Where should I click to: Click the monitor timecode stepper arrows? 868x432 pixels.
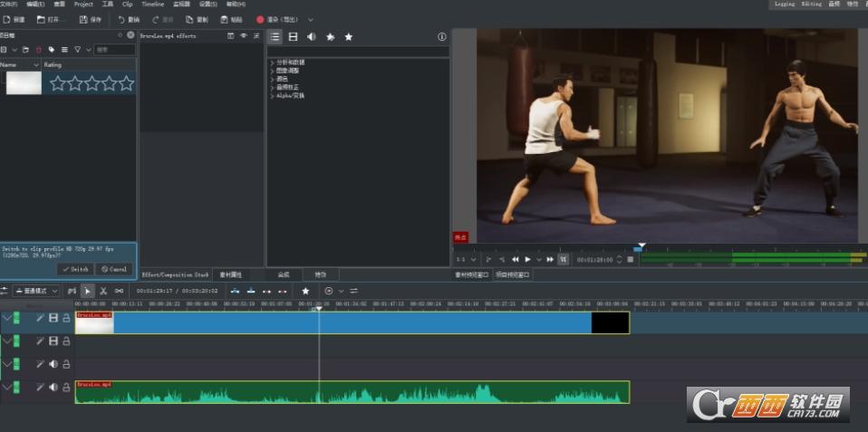[619, 259]
